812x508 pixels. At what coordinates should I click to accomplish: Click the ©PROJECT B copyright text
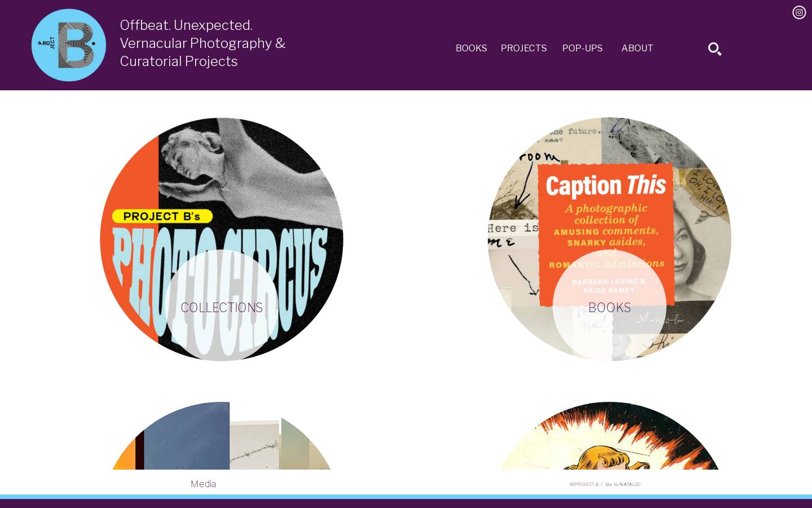point(584,484)
